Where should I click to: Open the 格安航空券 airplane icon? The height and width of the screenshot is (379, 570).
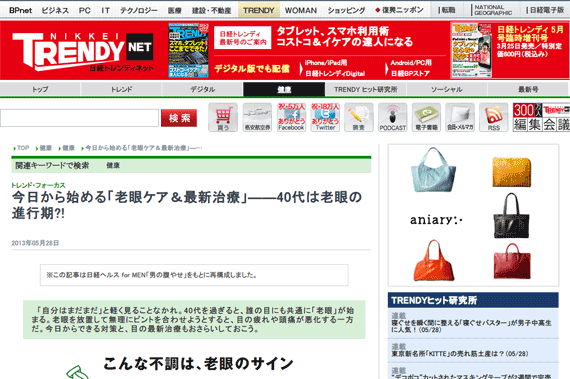click(x=257, y=117)
